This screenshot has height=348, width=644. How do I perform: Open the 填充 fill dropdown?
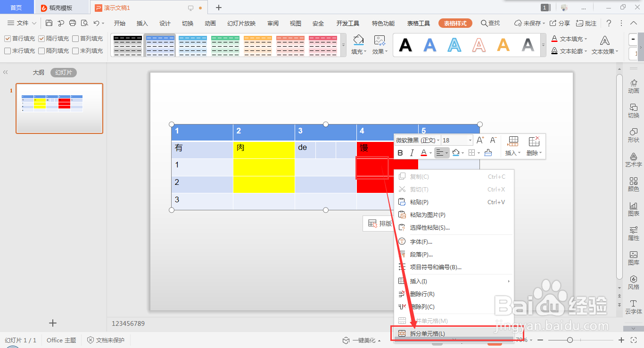pyautogui.click(x=359, y=52)
